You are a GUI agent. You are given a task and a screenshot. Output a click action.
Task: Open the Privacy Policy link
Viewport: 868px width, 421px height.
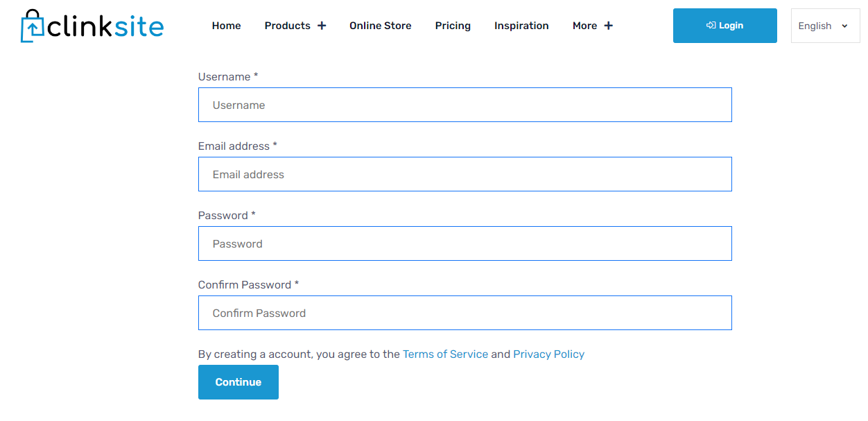click(x=548, y=354)
